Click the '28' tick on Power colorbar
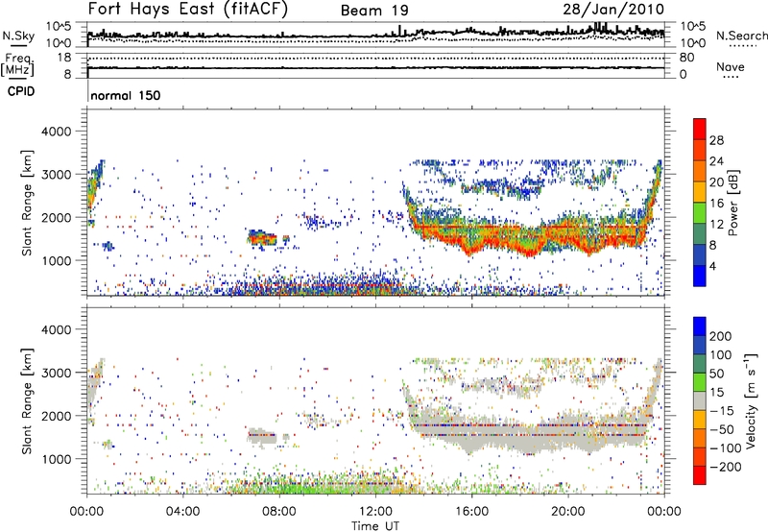 tap(716, 140)
